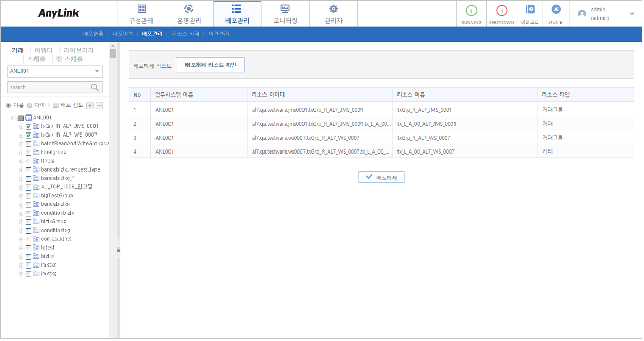Select the 운영관리 (operations management) icon

pyautogui.click(x=188, y=13)
